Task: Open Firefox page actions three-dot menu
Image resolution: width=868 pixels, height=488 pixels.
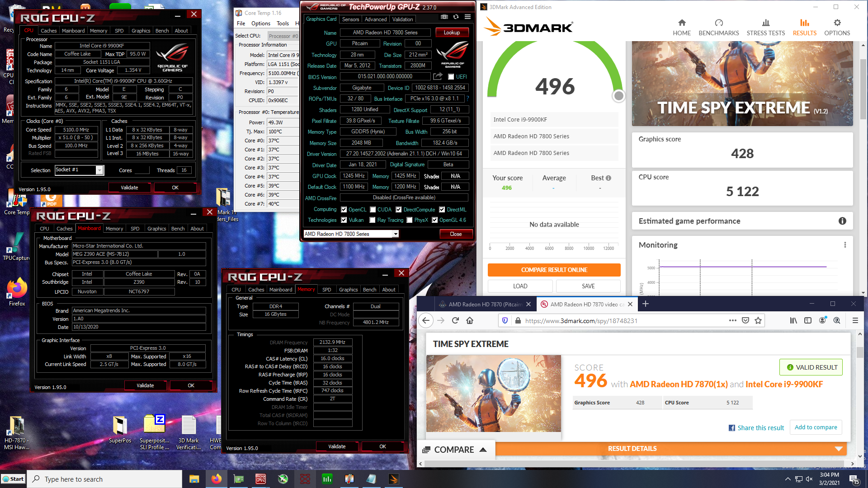Action: pyautogui.click(x=732, y=320)
